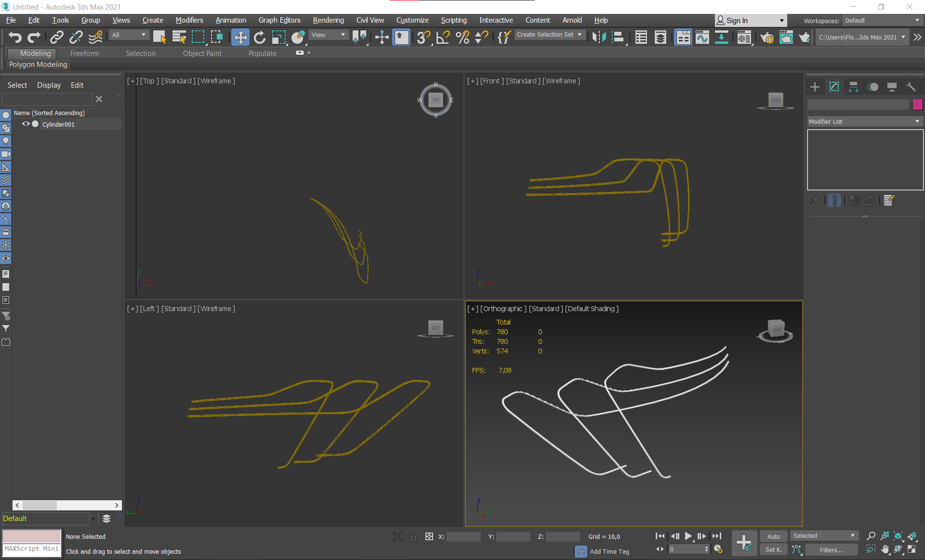Click the magenta object color swatch
The image size is (925, 560).
[917, 104]
